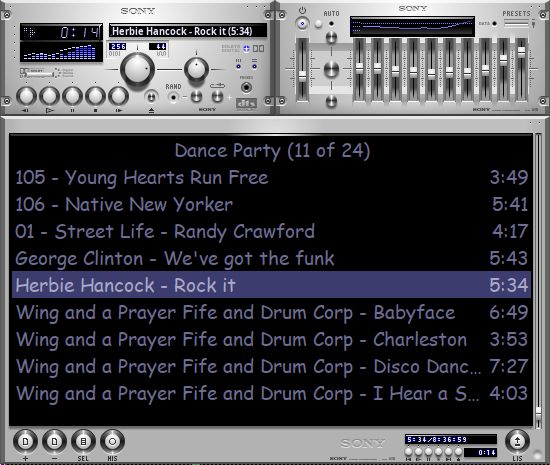Toggle the RAND shuffle button
Screen dimensions: 550x465
click(x=173, y=97)
